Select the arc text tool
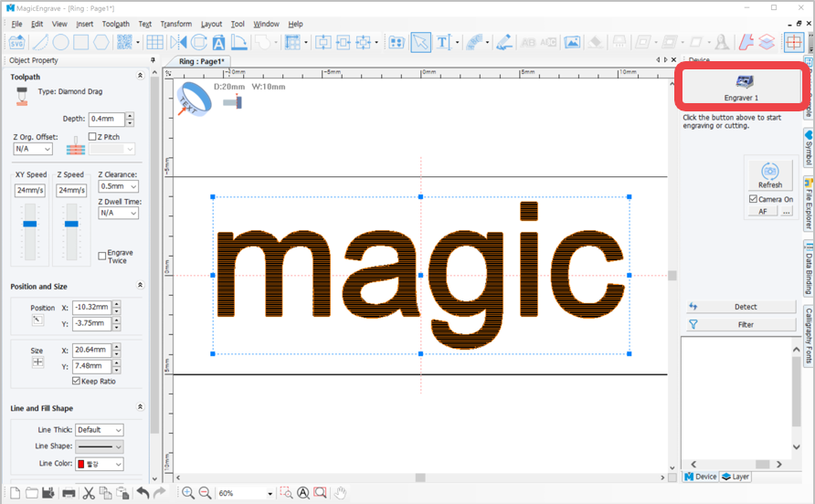The width and height of the screenshot is (815, 504). (x=474, y=43)
